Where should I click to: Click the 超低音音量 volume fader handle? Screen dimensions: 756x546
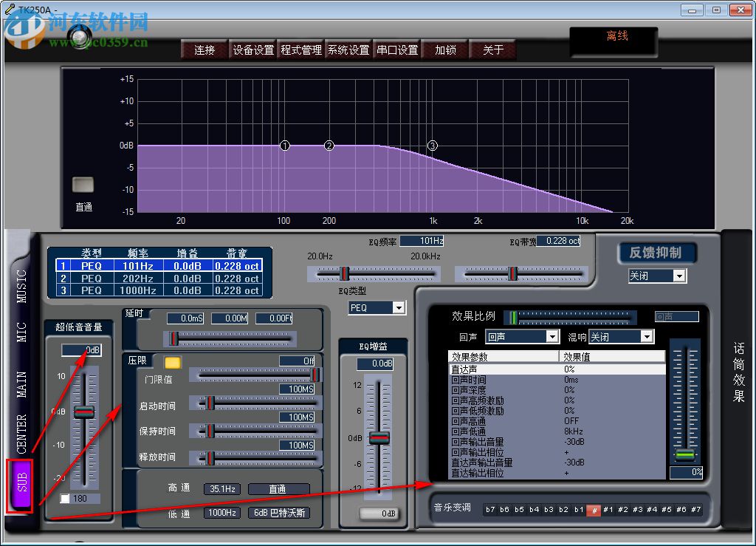tap(84, 412)
